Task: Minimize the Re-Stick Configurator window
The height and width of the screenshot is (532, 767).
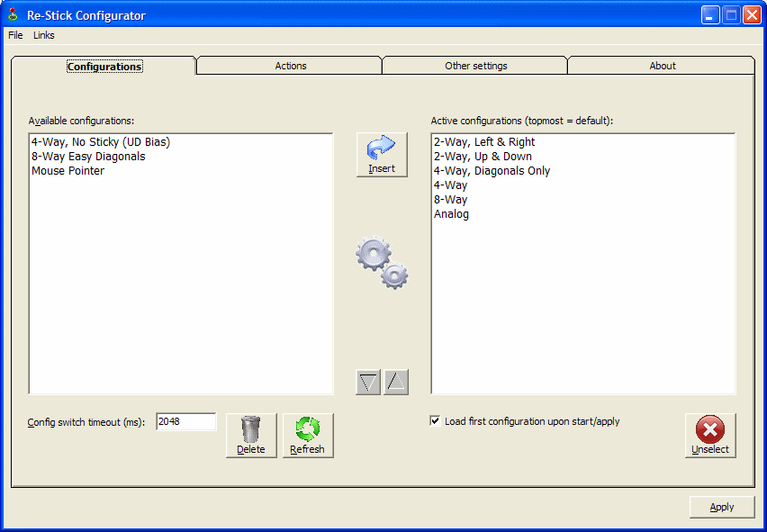Action: (x=710, y=15)
